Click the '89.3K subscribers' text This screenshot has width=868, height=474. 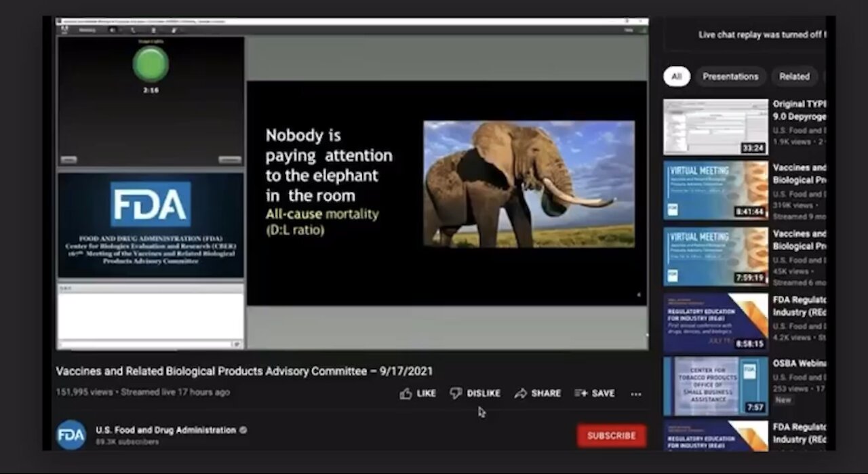[127, 442]
